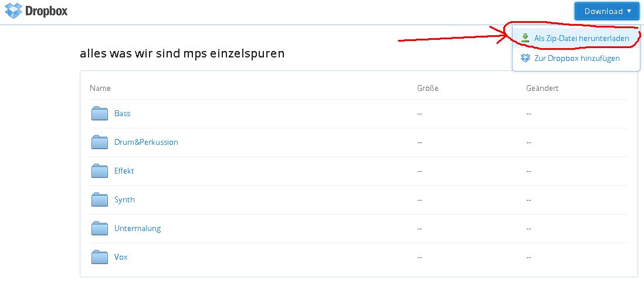The image size is (644, 285).
Task: Click the Dropbox icon beside 'Zur Dropbox hinzufügen'
Action: [526, 58]
